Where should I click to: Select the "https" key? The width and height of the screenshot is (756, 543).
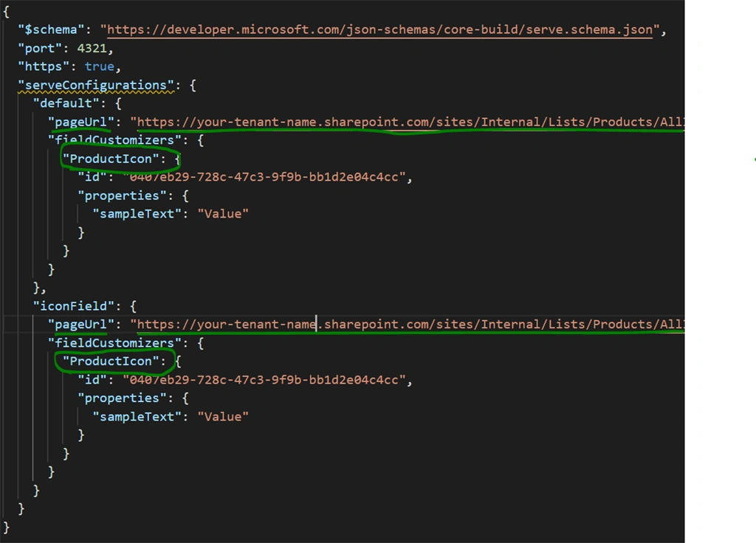click(x=44, y=66)
